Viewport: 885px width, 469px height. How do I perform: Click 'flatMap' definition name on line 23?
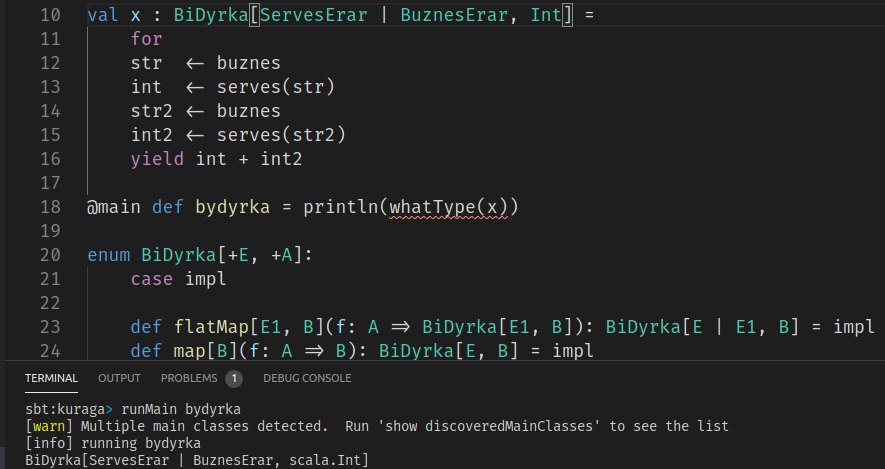pos(212,327)
